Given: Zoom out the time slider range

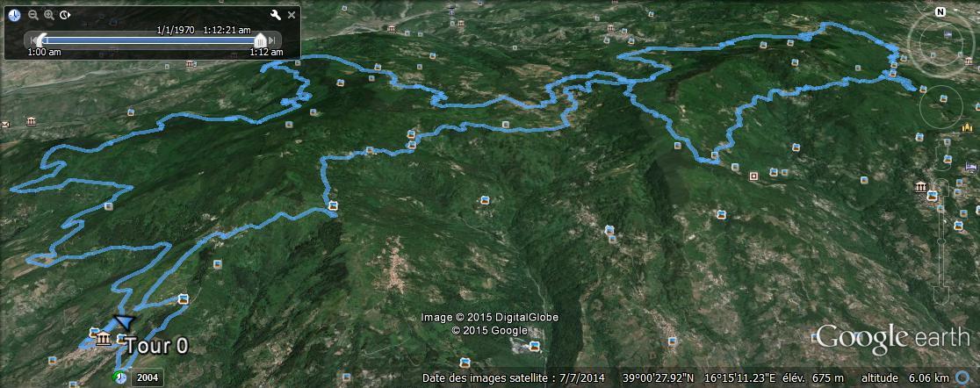Looking at the screenshot, I should pyautogui.click(x=33, y=15).
